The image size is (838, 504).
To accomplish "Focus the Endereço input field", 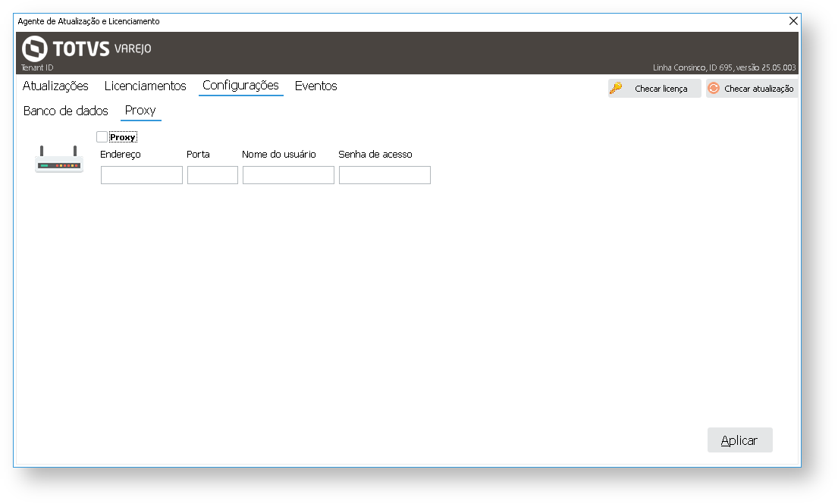I will click(x=142, y=175).
